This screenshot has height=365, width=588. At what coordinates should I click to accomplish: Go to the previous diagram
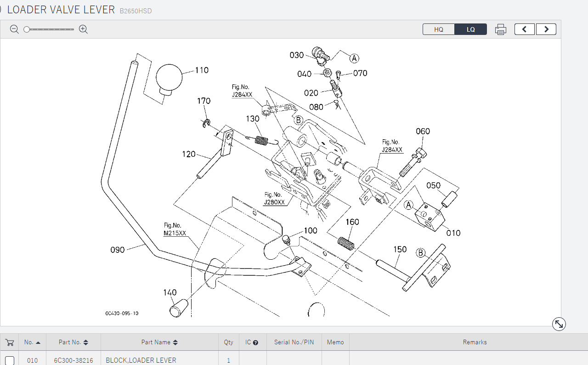click(x=524, y=29)
